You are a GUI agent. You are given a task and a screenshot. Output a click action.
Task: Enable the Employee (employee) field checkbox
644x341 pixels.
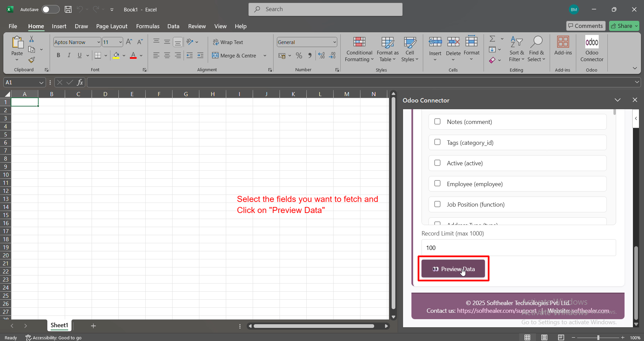[437, 183]
